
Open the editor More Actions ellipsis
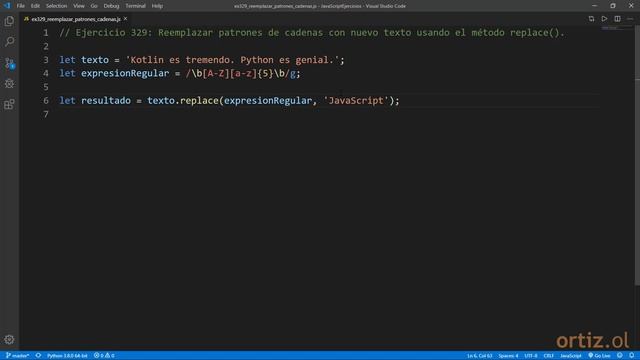tap(630, 19)
